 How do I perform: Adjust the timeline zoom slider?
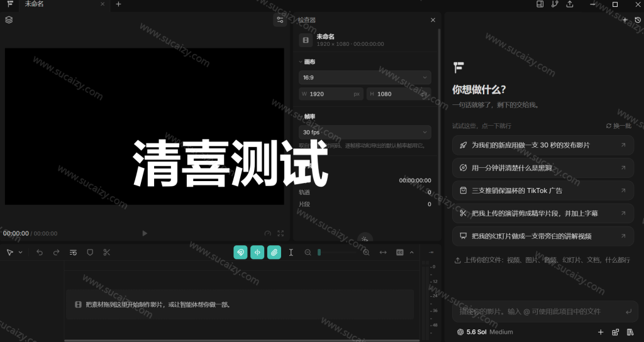pos(338,253)
